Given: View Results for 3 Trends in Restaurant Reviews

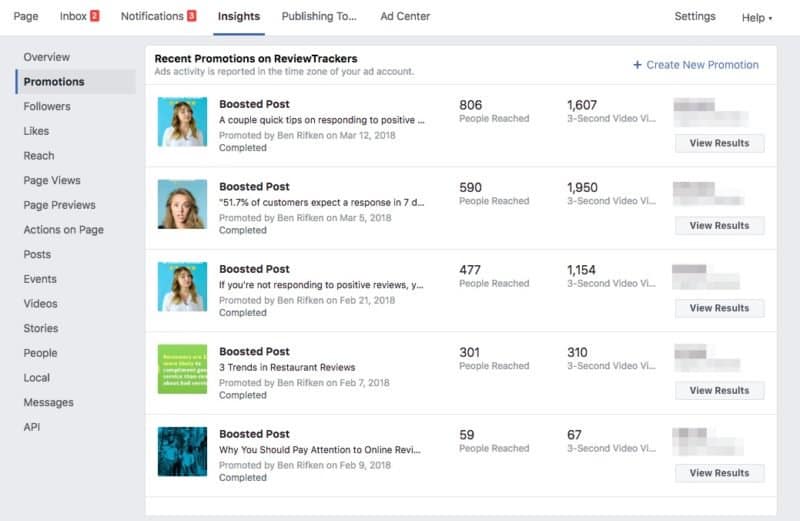Looking at the screenshot, I should click(x=719, y=390).
